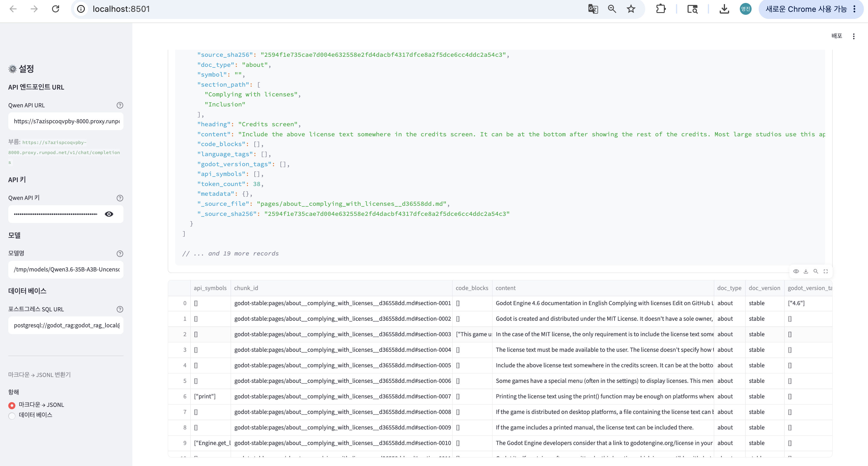Select the content cell starting 'Godot is created'
Viewport: 868px width, 466px height.
click(603, 319)
